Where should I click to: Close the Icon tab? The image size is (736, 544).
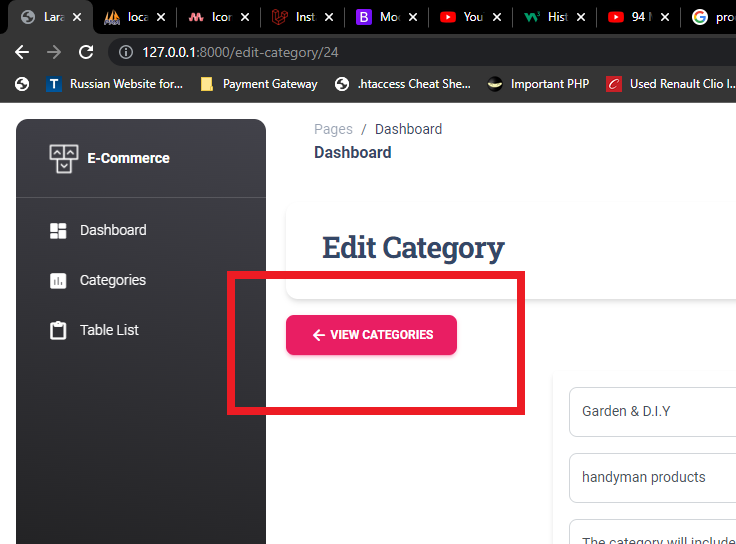click(x=245, y=17)
